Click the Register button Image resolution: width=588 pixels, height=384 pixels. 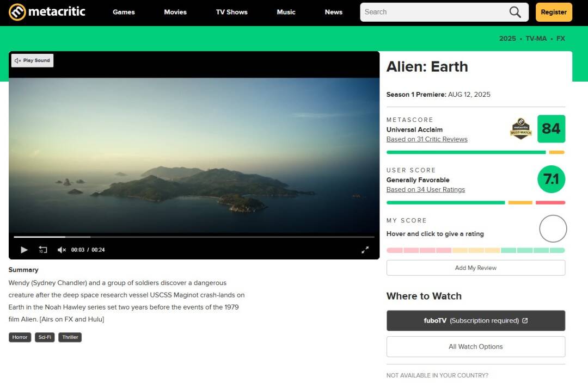[x=554, y=12]
